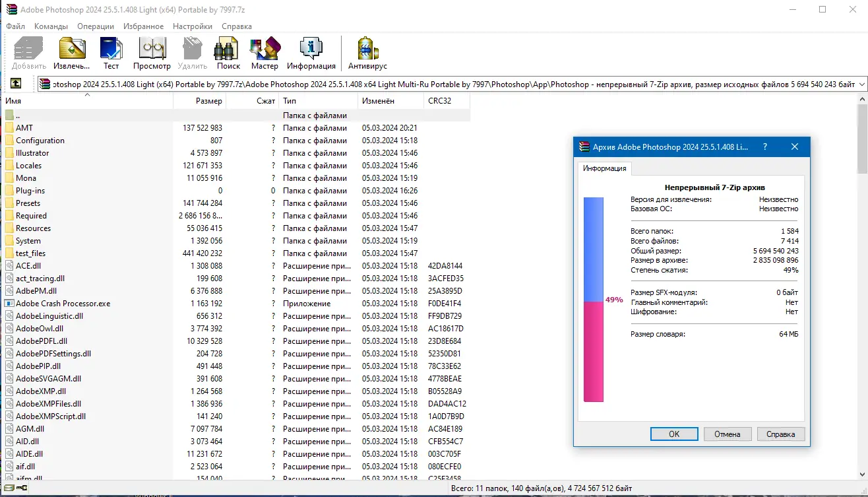Go up one folder level with the arrow icon
The height and width of the screenshot is (497, 868).
[x=15, y=83]
